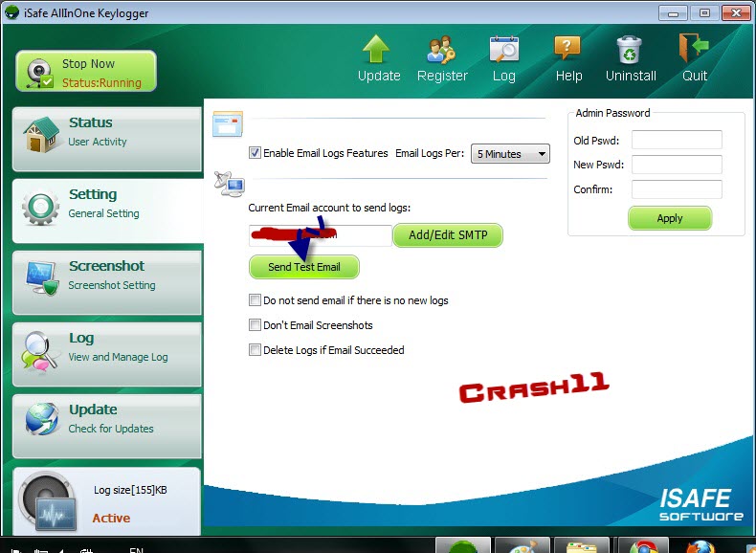Click the Confirm password field
Image resolution: width=756 pixels, height=553 pixels.
coord(677,189)
